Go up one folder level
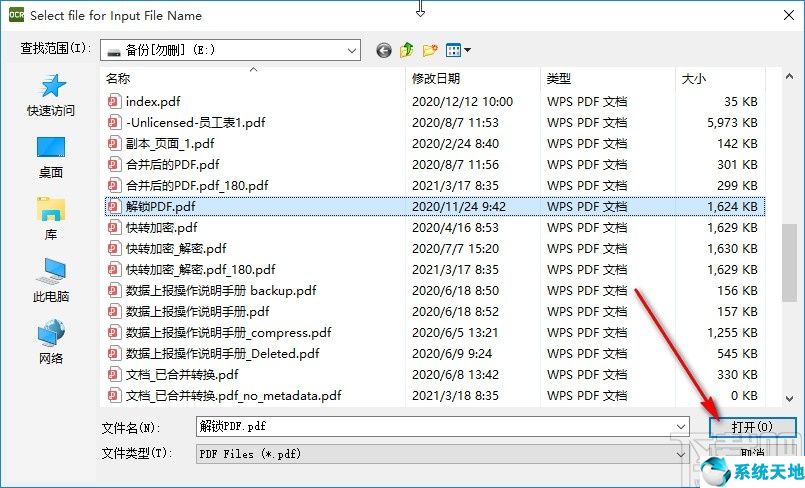Screen dimensions: 805x488 (x=407, y=50)
